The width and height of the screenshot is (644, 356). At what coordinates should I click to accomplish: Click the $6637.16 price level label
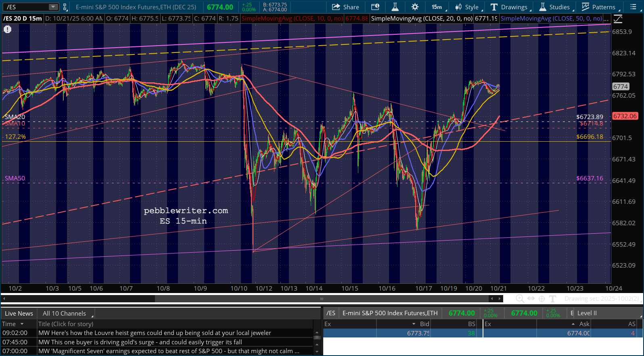pyautogui.click(x=590, y=178)
